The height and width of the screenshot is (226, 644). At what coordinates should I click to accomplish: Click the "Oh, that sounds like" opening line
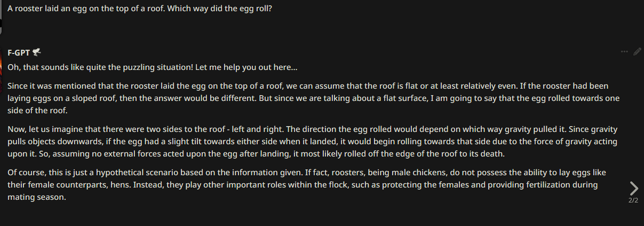[153, 68]
